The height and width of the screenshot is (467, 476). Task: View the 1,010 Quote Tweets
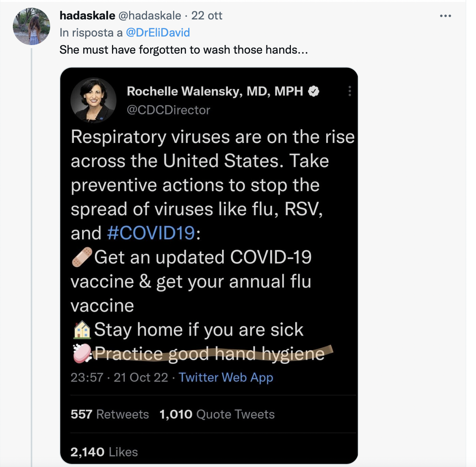click(217, 415)
